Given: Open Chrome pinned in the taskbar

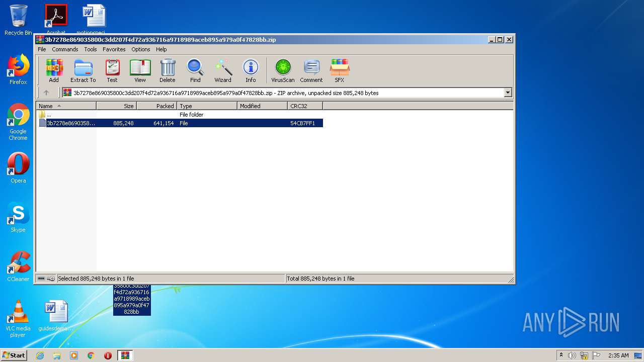Looking at the screenshot, I should (x=91, y=355).
